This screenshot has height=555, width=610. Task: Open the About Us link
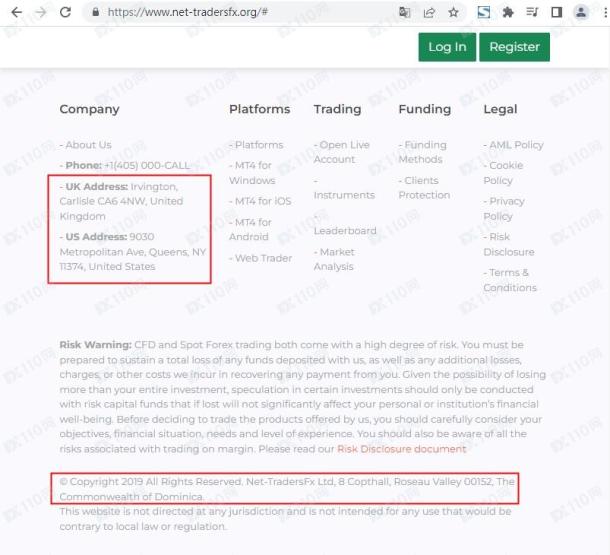[86, 145]
